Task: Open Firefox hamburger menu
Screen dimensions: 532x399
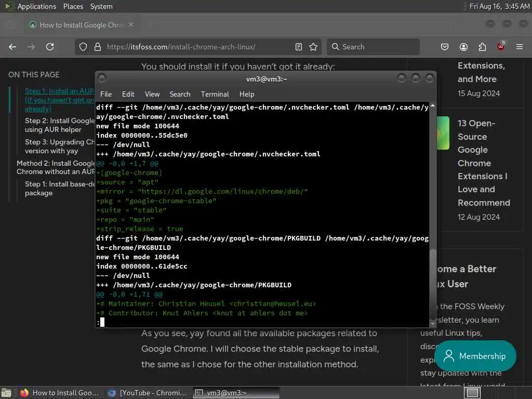Action: (x=520, y=47)
